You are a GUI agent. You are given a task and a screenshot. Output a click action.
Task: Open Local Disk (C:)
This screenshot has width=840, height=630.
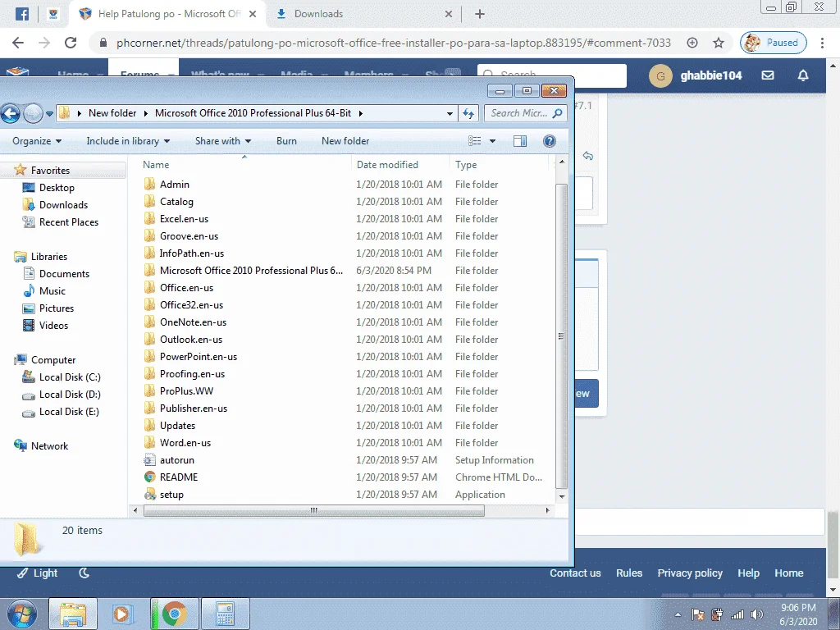[69, 377]
